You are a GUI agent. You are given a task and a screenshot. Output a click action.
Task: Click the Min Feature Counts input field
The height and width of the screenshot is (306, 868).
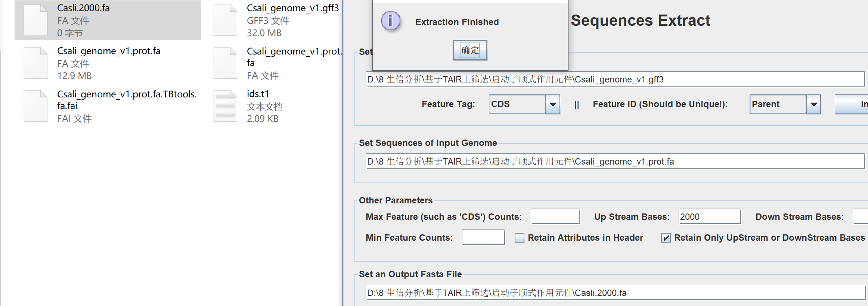483,237
